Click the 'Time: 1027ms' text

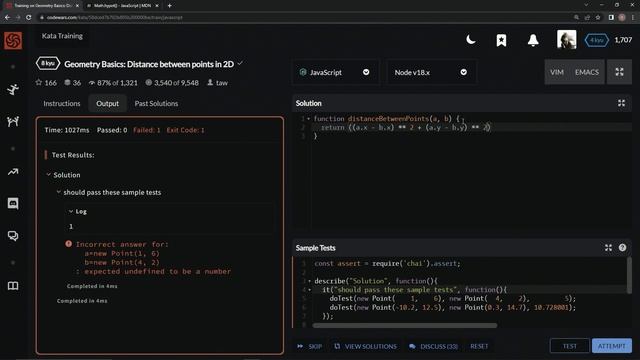(67, 130)
